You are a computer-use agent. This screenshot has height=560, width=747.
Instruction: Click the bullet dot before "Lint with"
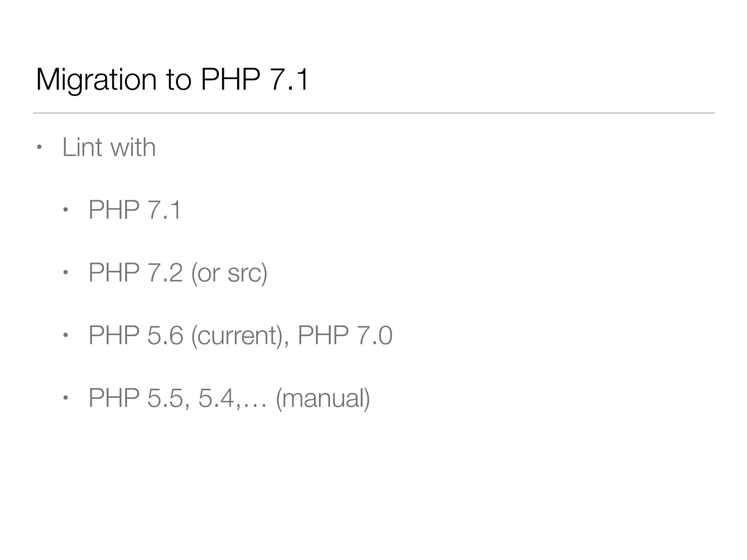coord(39,148)
